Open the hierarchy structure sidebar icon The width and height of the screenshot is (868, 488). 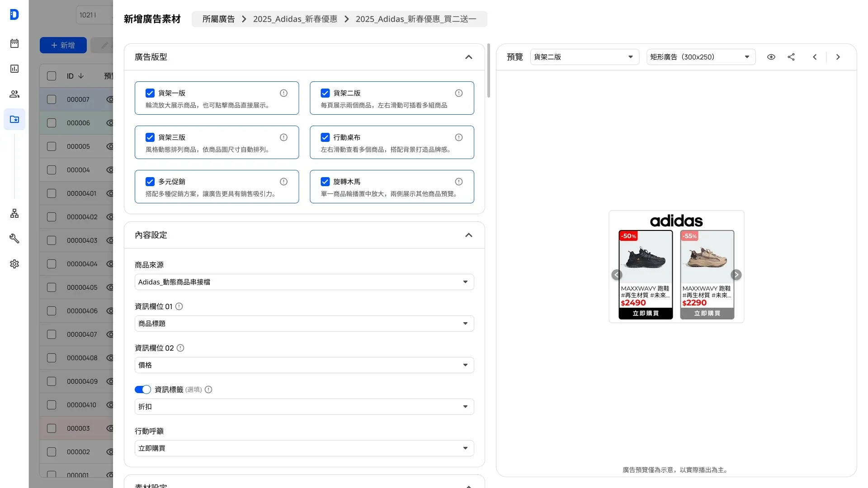pos(14,213)
